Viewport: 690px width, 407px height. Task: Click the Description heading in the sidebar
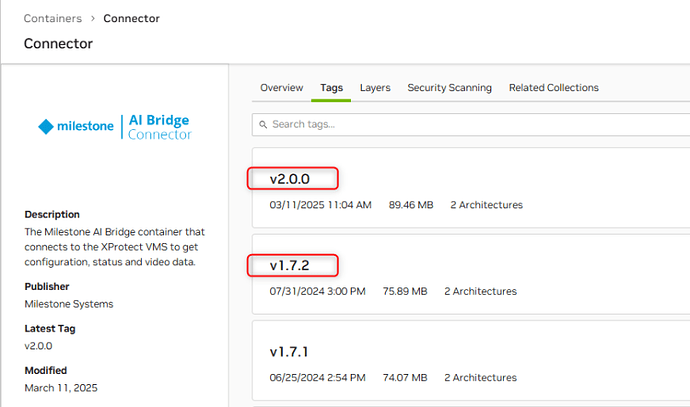tap(52, 215)
